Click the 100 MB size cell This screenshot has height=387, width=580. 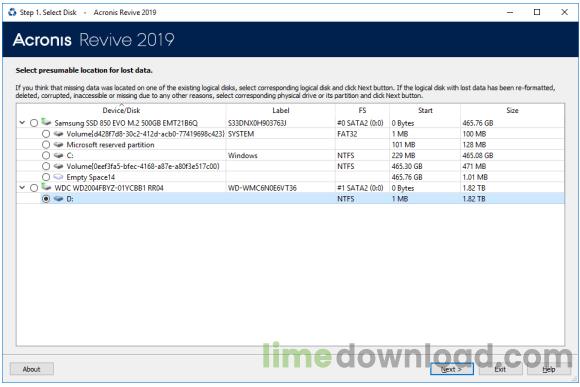coord(474,134)
